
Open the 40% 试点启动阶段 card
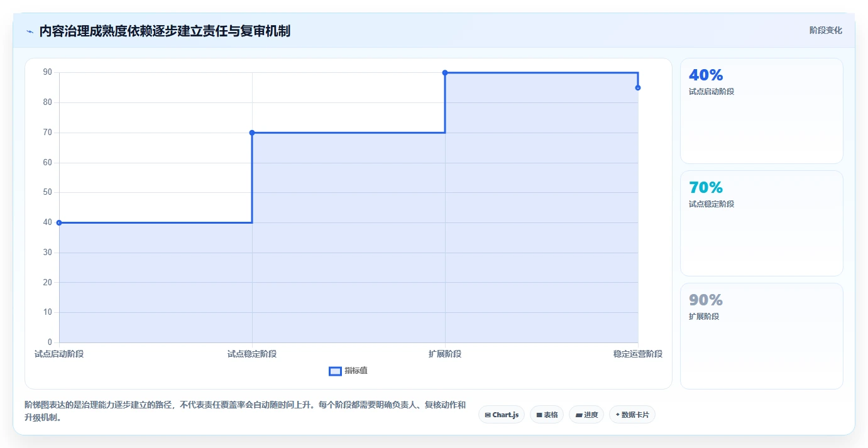click(762, 111)
